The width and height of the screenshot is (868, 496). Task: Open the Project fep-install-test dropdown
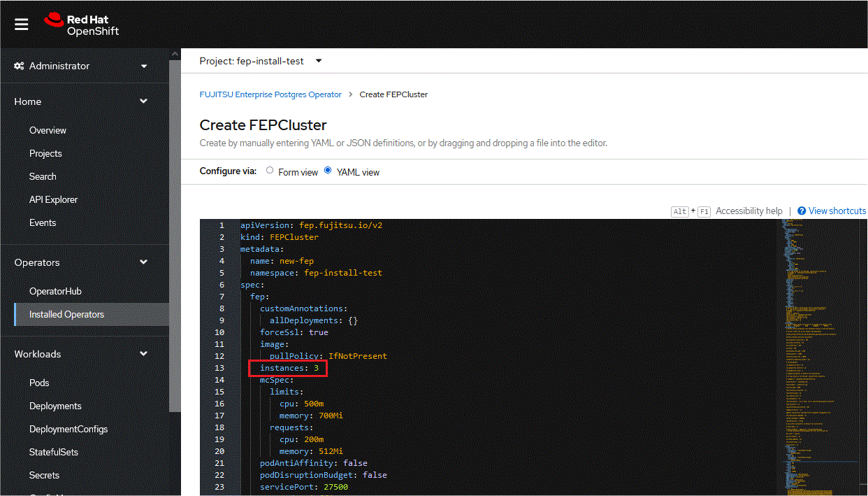(261, 61)
